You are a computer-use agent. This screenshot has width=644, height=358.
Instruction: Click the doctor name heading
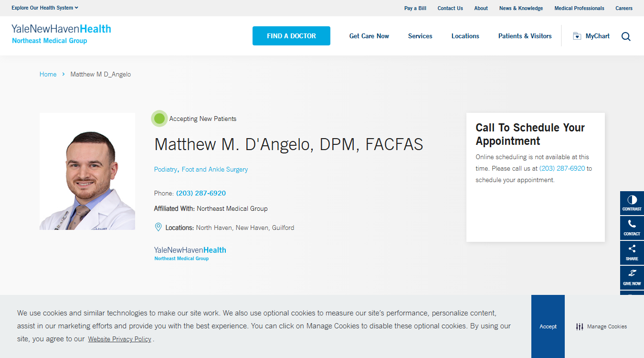click(288, 144)
